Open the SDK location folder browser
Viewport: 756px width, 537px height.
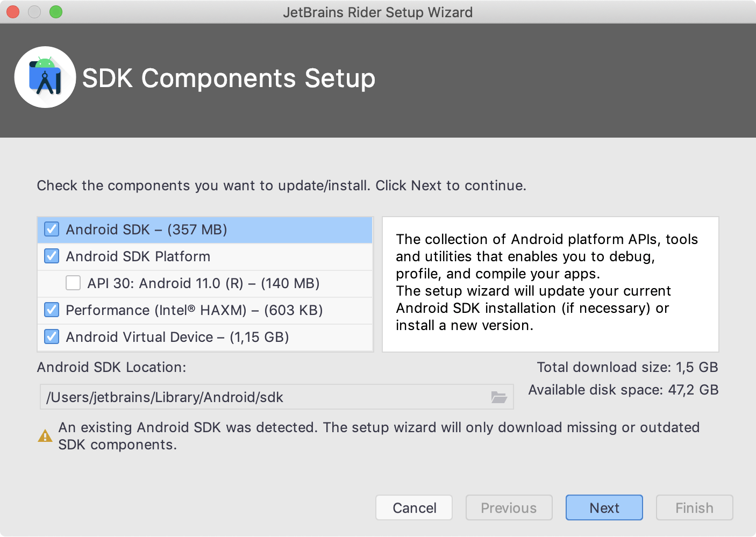(x=499, y=397)
